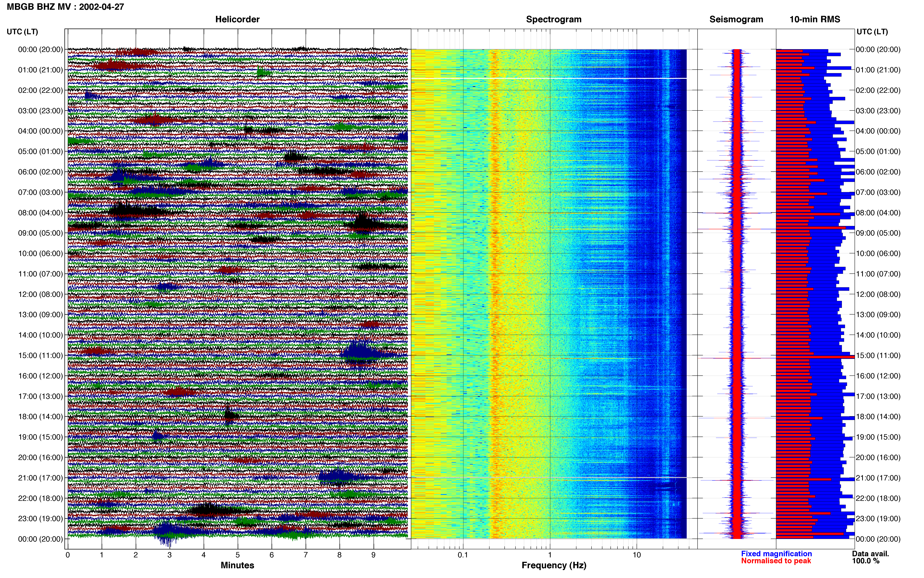Select the 'Helicorder' panel heading
The width and height of the screenshot is (924, 578).
(x=237, y=20)
